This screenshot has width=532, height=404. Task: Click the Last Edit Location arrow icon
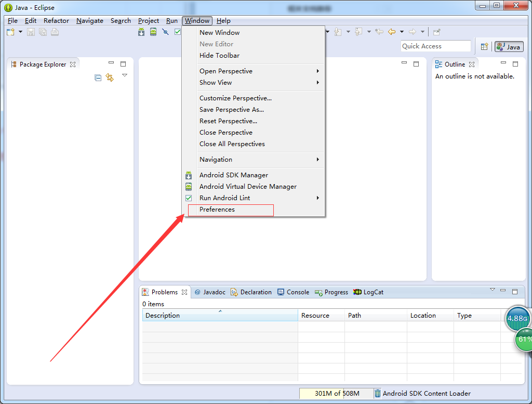point(379,32)
